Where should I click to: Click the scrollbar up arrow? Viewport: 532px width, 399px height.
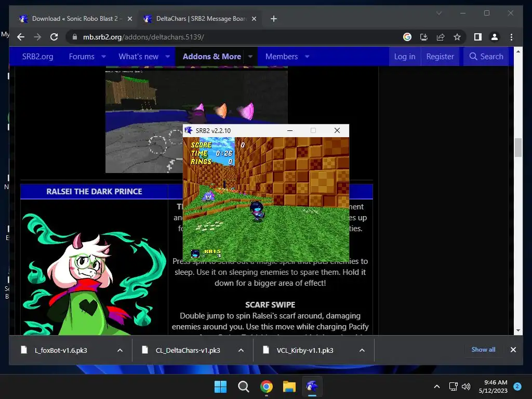(x=518, y=51)
